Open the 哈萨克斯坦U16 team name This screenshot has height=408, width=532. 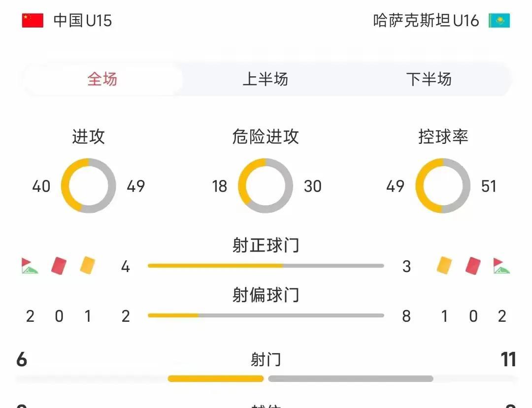pos(426,20)
